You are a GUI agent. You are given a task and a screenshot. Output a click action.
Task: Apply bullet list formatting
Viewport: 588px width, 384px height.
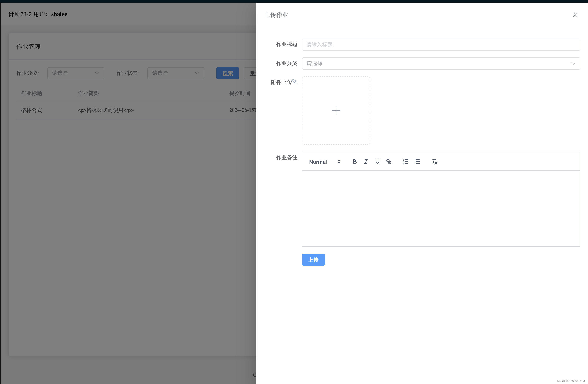tap(417, 162)
